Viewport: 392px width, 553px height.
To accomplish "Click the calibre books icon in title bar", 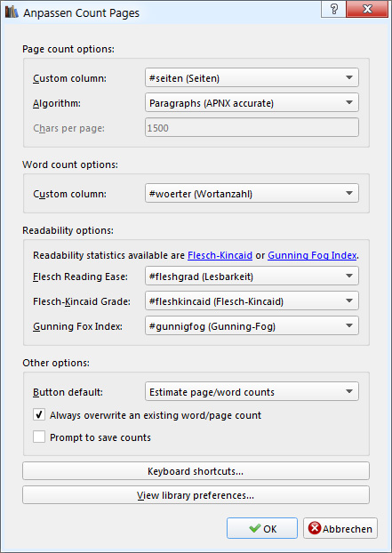I will (x=12, y=12).
